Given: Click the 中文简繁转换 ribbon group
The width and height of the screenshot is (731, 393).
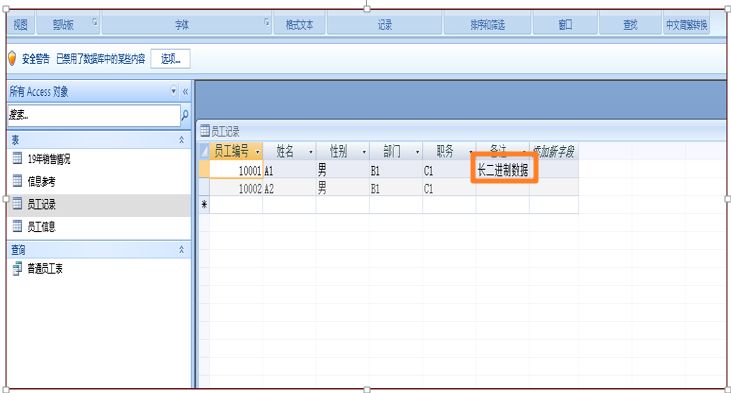Looking at the screenshot, I should tap(687, 25).
